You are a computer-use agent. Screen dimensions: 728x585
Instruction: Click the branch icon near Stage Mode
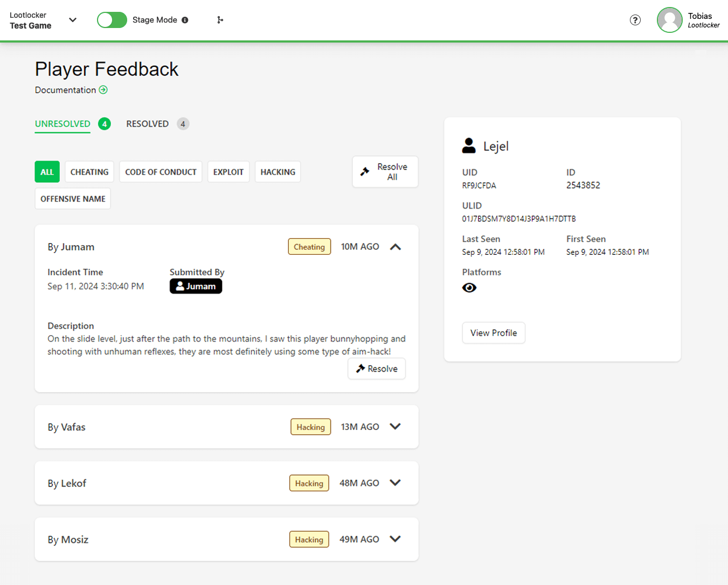[220, 20]
